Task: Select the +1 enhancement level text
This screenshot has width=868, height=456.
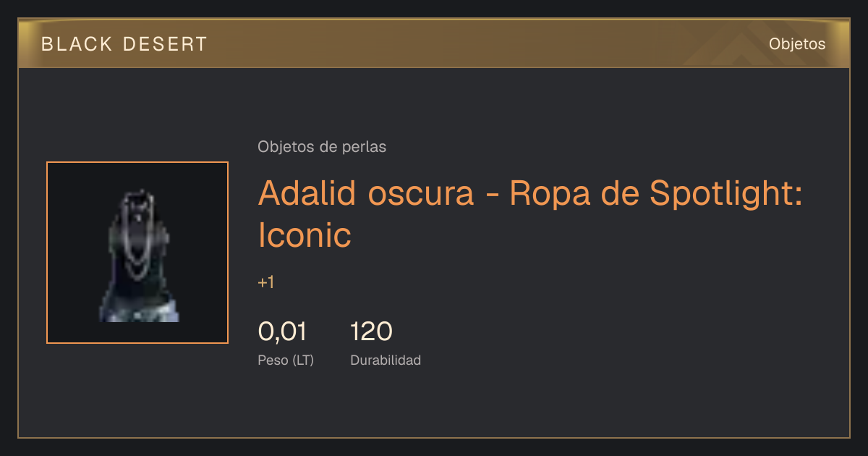Action: (x=266, y=282)
